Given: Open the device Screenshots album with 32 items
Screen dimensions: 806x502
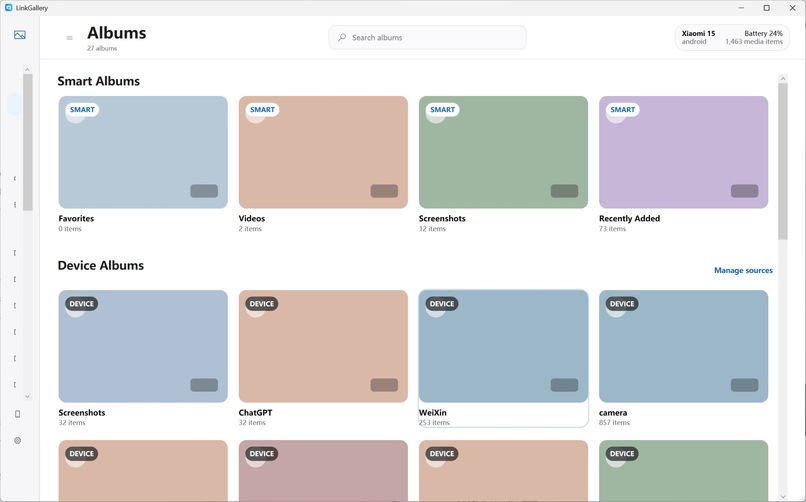Looking at the screenshot, I should pos(143,346).
